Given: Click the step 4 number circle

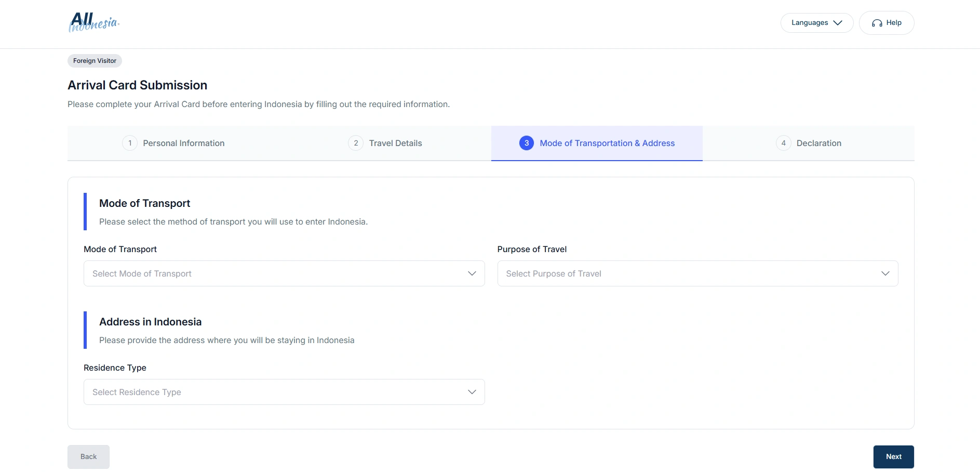Looking at the screenshot, I should (783, 143).
